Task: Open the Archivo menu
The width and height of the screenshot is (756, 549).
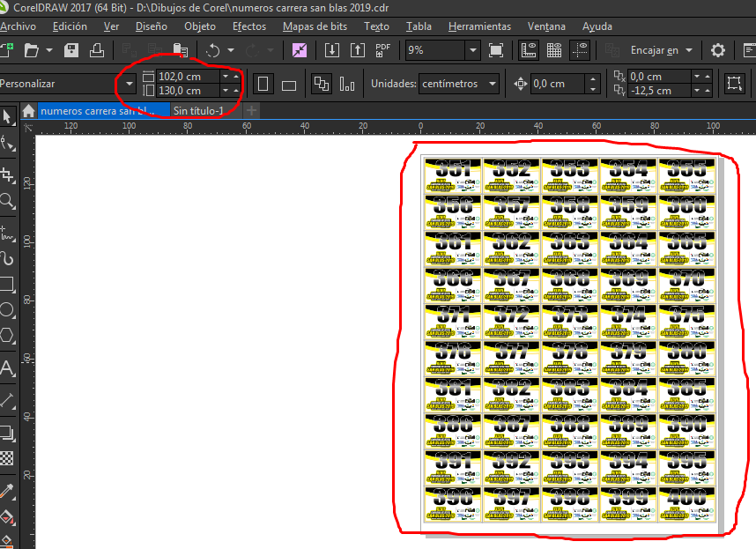Action: point(18,26)
